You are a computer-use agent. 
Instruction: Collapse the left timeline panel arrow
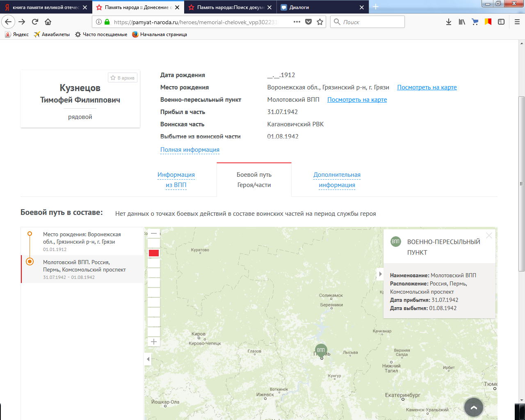(148, 359)
